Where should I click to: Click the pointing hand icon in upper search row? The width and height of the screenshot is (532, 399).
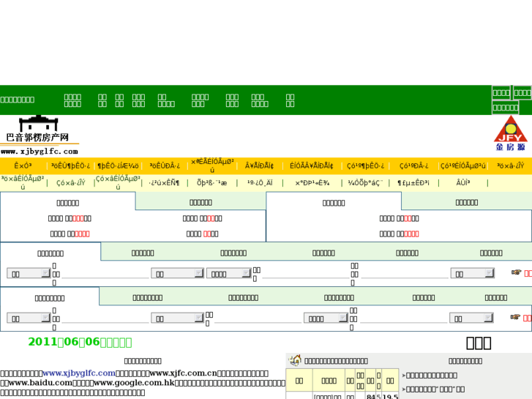516,272
